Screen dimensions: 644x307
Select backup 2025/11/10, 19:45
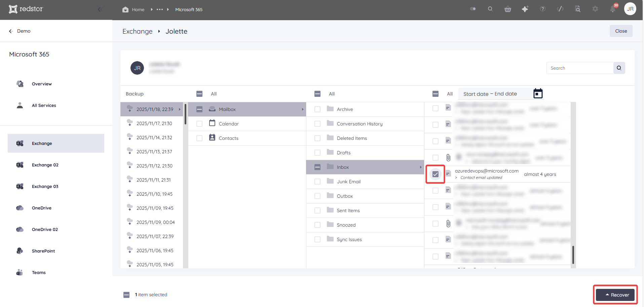point(152,194)
